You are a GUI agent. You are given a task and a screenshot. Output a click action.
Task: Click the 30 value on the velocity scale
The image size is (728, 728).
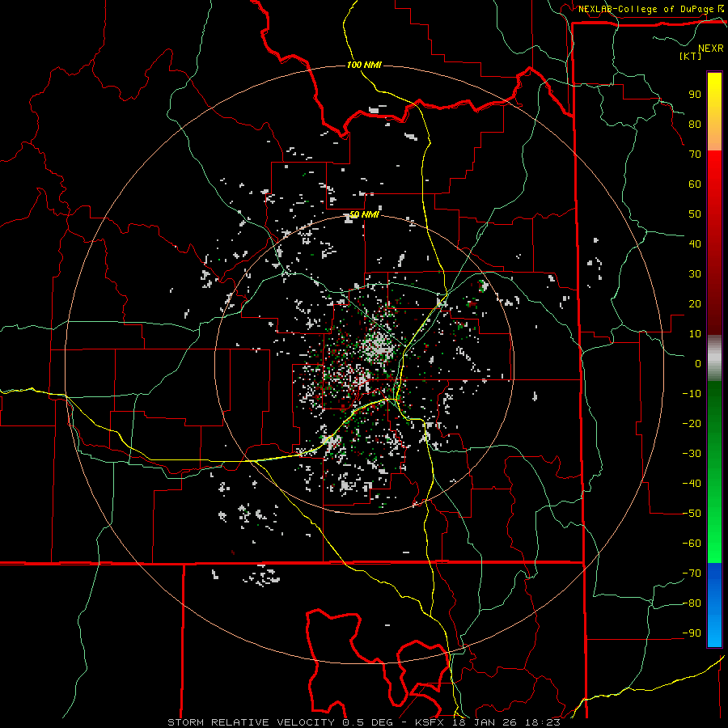click(695, 274)
